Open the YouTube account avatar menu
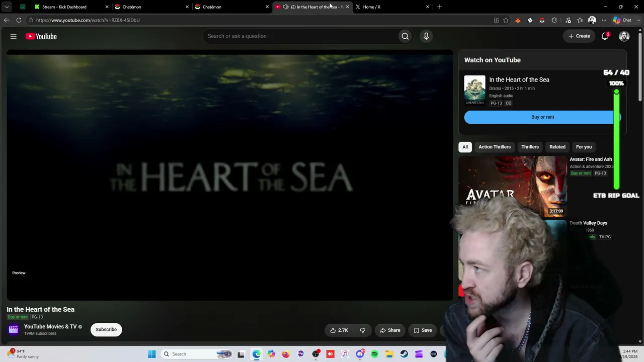The height and width of the screenshot is (362, 644). pos(624,36)
